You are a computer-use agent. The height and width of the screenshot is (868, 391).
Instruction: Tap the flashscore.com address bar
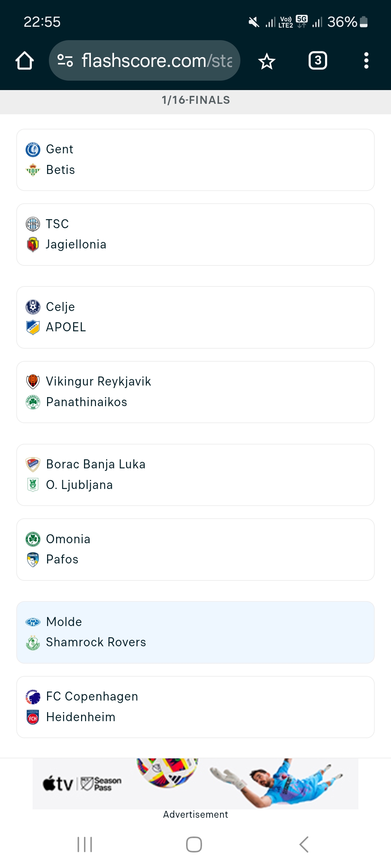[x=145, y=60]
